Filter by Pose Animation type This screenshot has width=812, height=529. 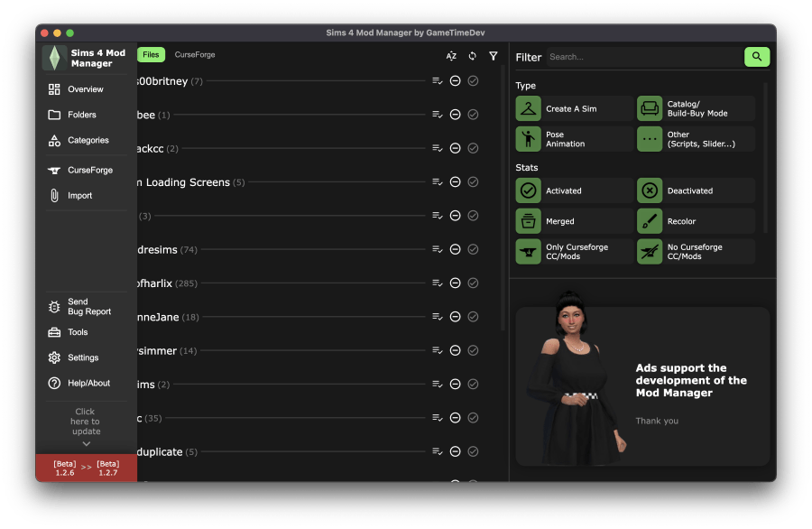tap(575, 139)
